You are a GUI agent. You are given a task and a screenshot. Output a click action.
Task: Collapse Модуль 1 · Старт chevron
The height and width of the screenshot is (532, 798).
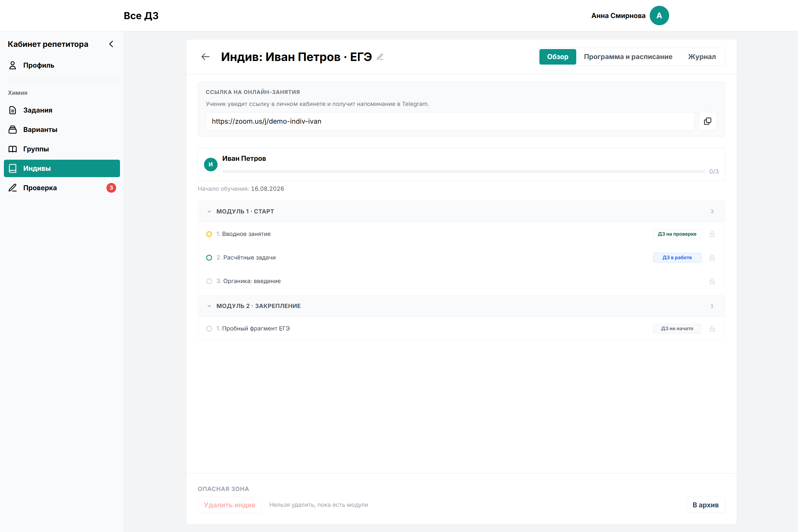(x=209, y=211)
